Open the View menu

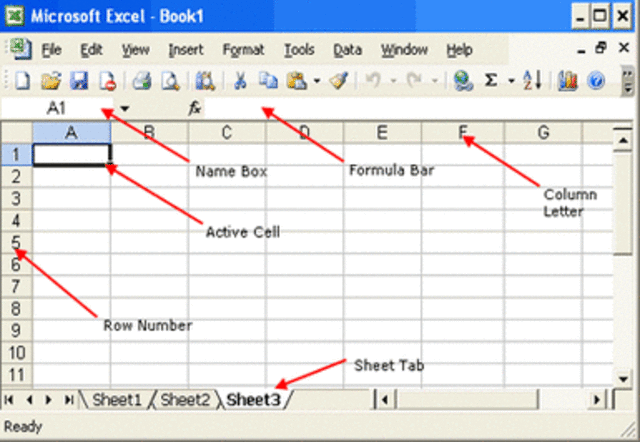point(136,50)
